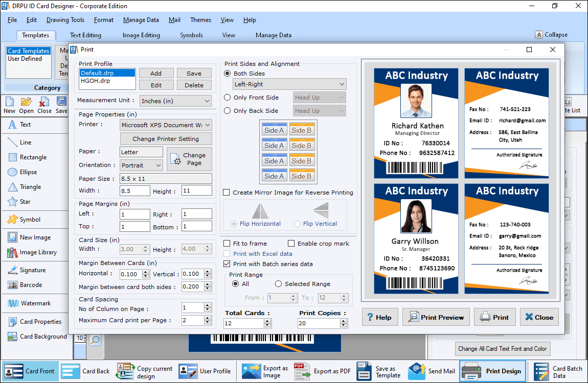Click the Print button in dialog

(x=494, y=318)
